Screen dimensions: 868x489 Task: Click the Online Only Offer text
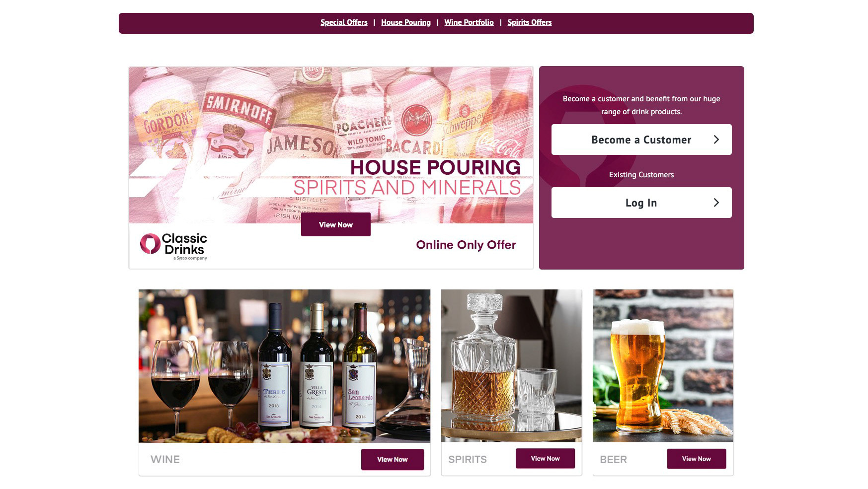[466, 245]
